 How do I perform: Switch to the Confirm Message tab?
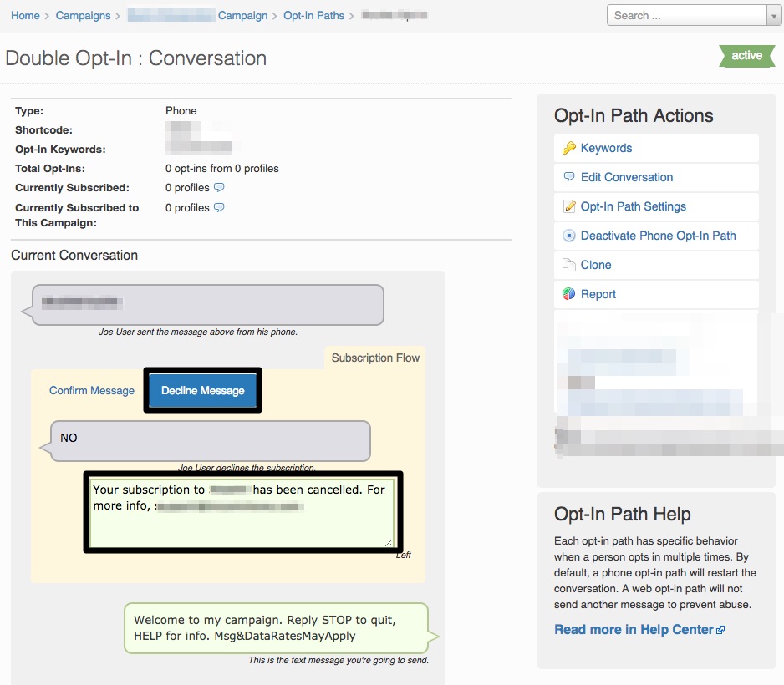(92, 390)
